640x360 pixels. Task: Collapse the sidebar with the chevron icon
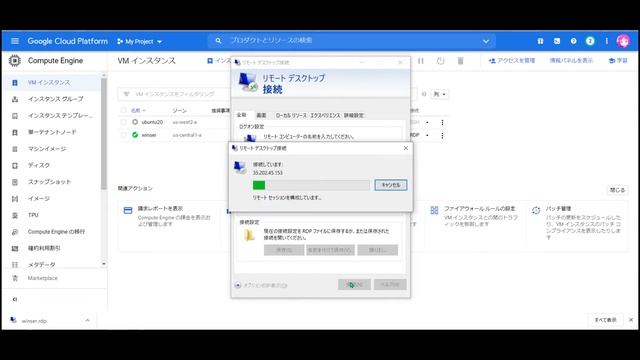click(x=15, y=299)
